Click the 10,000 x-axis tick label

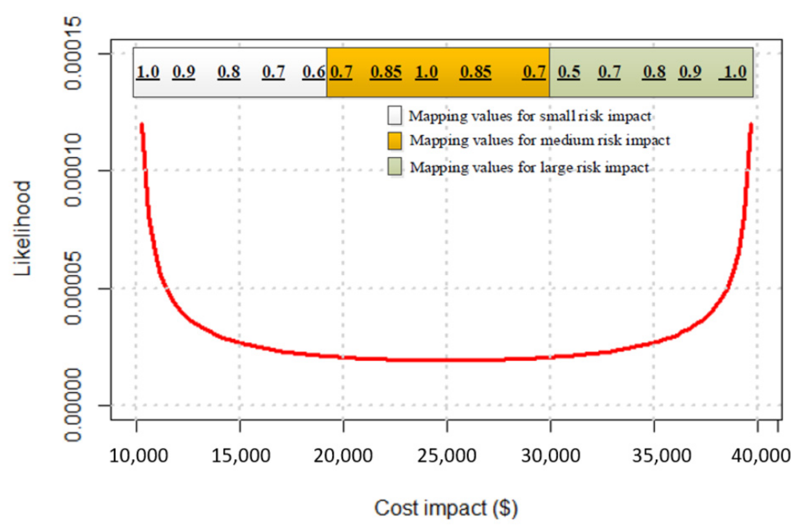[138, 456]
